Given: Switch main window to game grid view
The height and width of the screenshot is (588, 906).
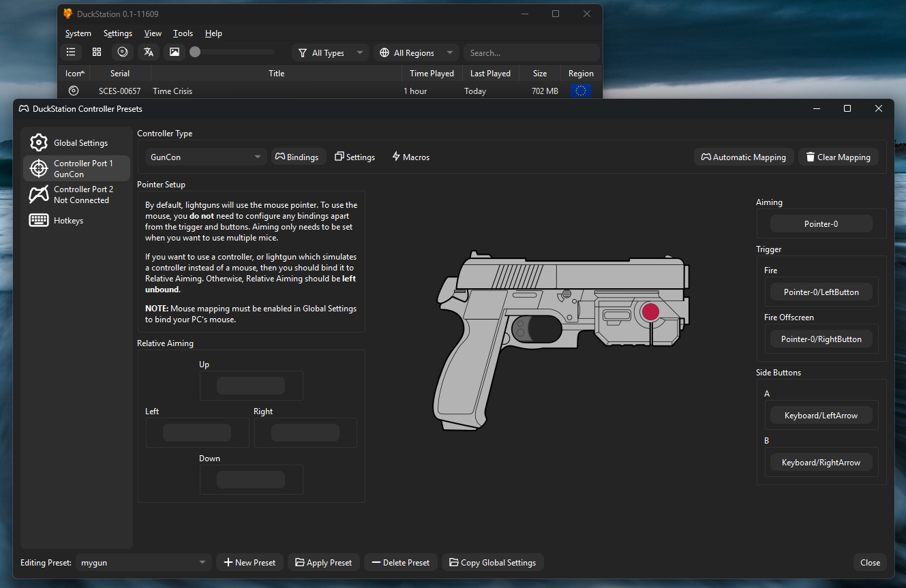Looking at the screenshot, I should (97, 52).
